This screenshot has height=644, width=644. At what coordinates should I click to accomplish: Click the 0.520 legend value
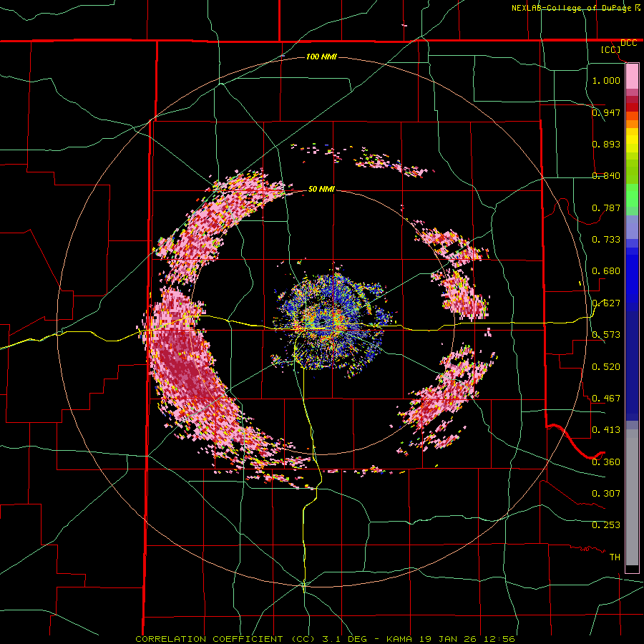click(606, 367)
